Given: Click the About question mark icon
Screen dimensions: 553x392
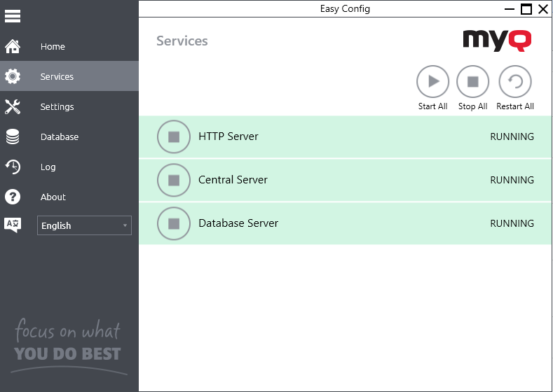Looking at the screenshot, I should (x=13, y=197).
